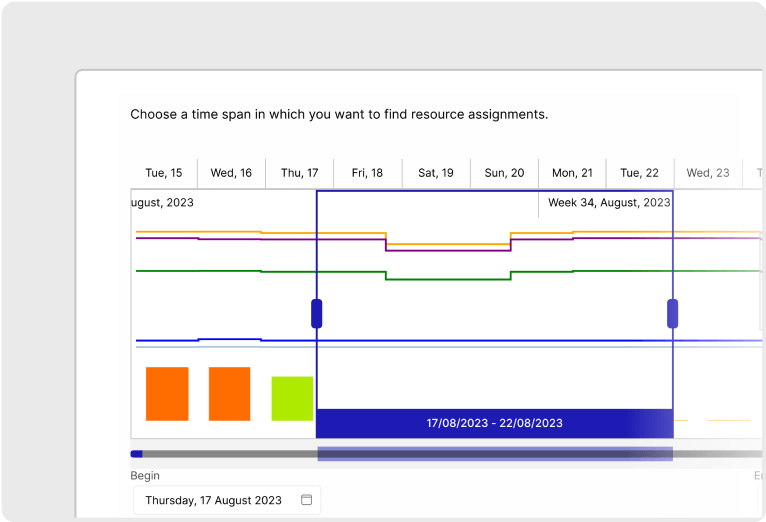Viewport: 766px width, 522px height.
Task: Click the Begin date input field
Action: pyautogui.click(x=227, y=500)
